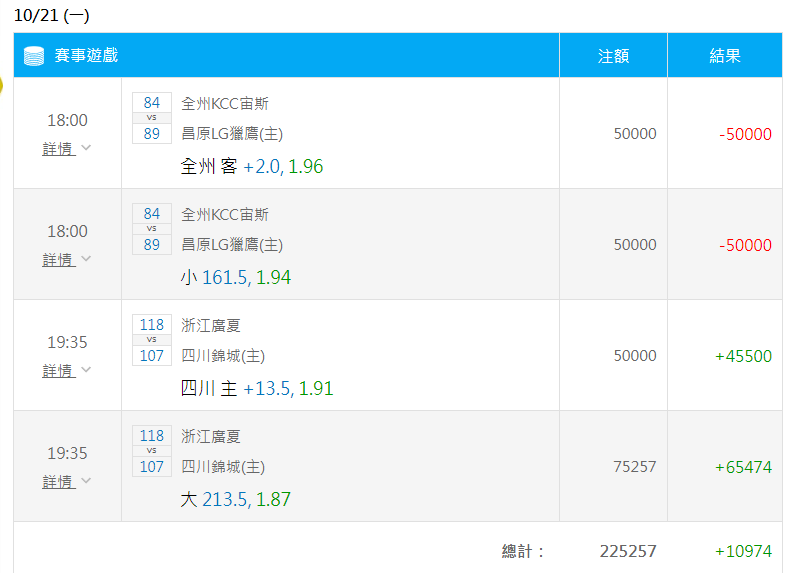Click result -50000 in 全州 客 +2.0 row
This screenshot has width=789, height=573.
coord(745,134)
